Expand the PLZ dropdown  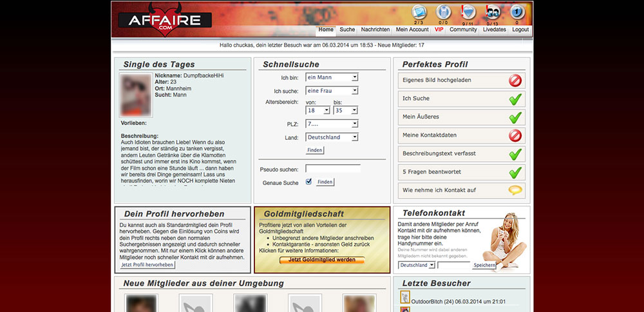pyautogui.click(x=332, y=124)
